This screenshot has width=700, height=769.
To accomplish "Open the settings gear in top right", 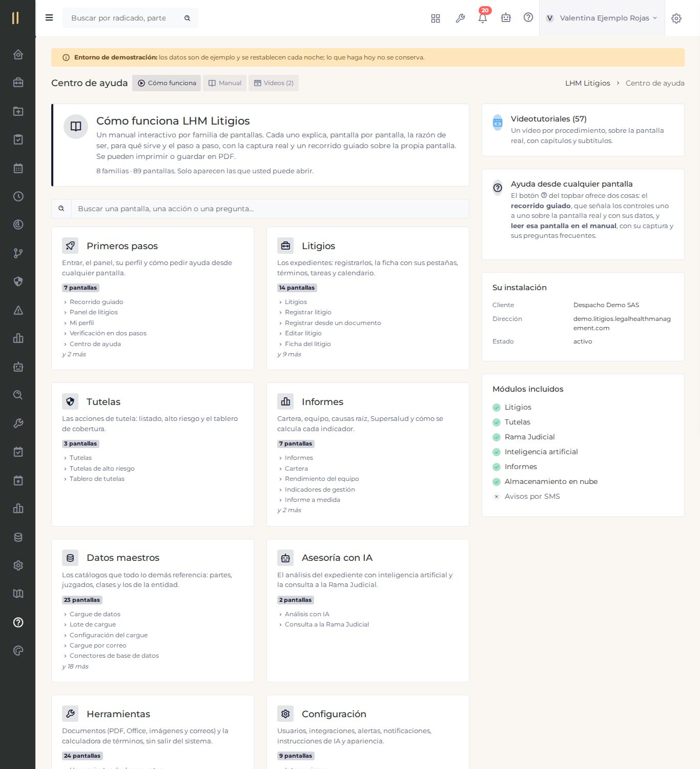I will click(x=676, y=18).
